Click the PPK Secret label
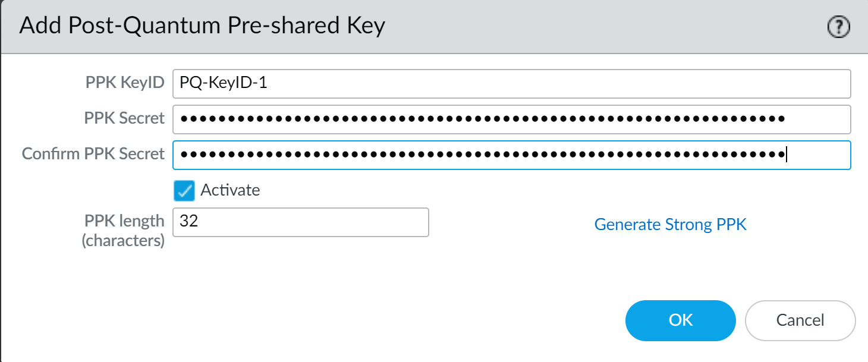 124,118
